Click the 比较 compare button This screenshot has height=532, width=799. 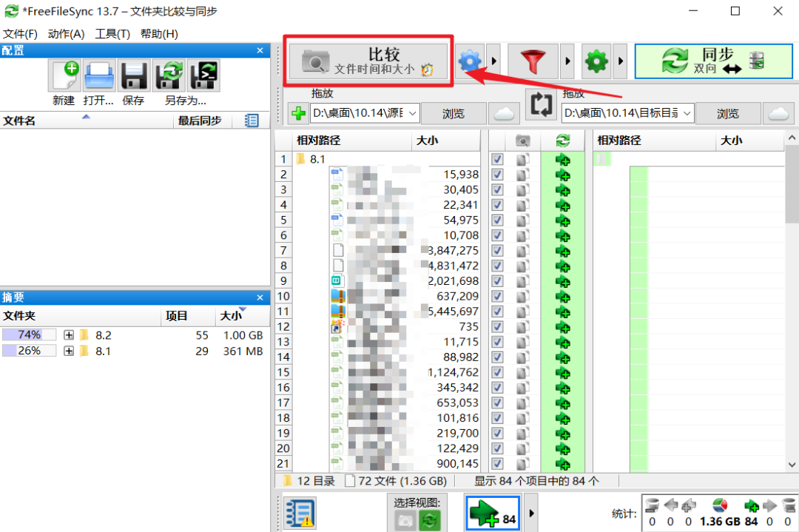click(x=368, y=61)
